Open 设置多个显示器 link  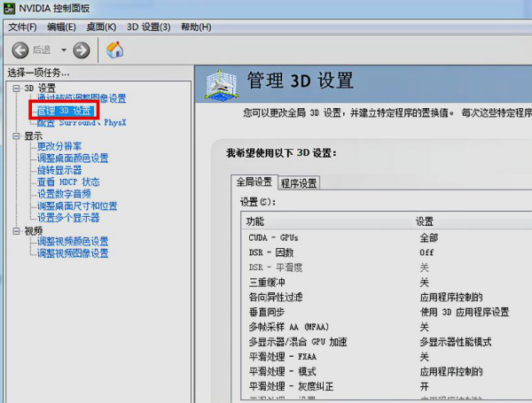pyautogui.click(x=68, y=218)
